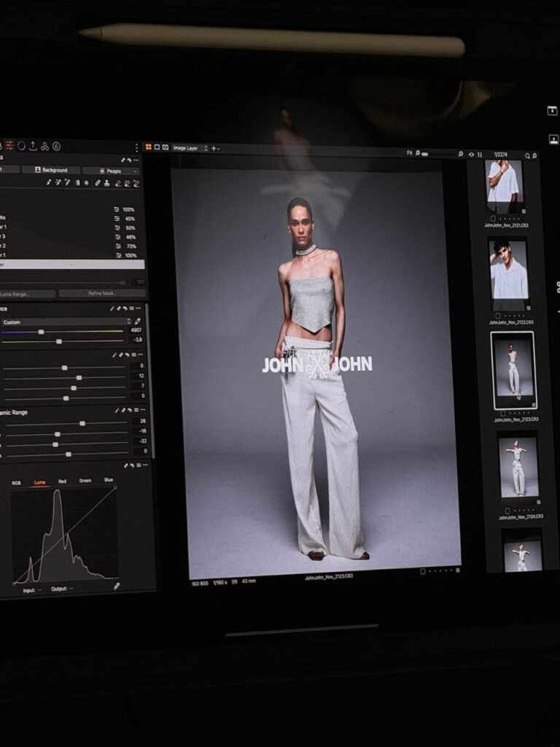
Task: Check the box under JohnJohn_Nov_2124 thumbnail
Action: pos(507,511)
